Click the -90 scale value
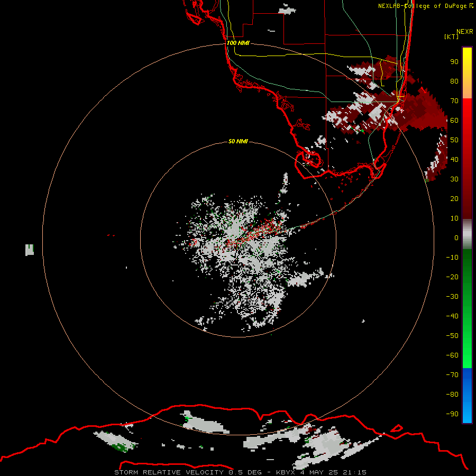 point(452,414)
